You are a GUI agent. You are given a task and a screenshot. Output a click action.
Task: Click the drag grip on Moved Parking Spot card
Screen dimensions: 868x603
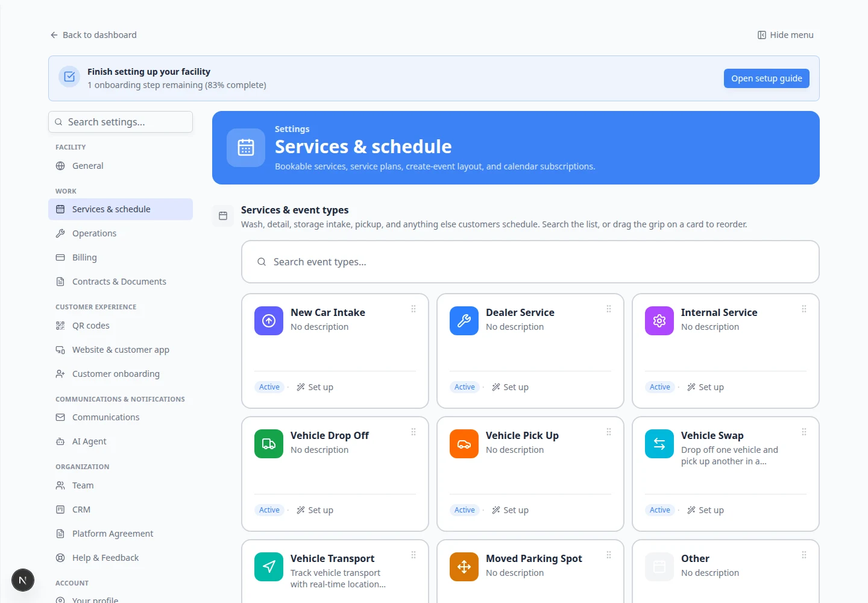point(609,555)
